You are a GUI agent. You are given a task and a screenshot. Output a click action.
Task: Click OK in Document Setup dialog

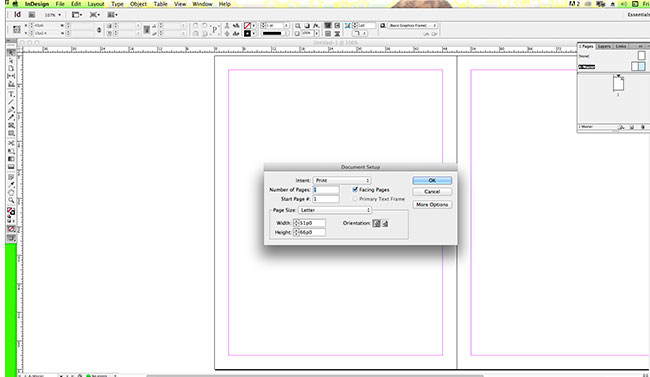tap(432, 180)
